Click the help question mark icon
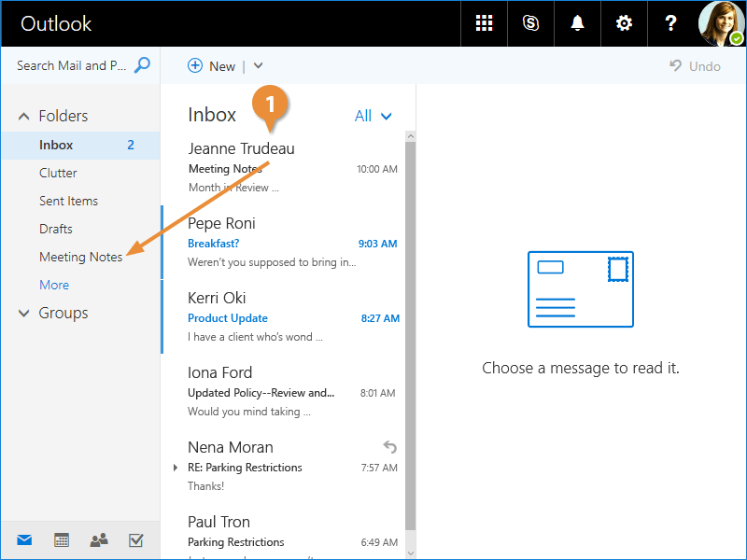 [x=670, y=23]
